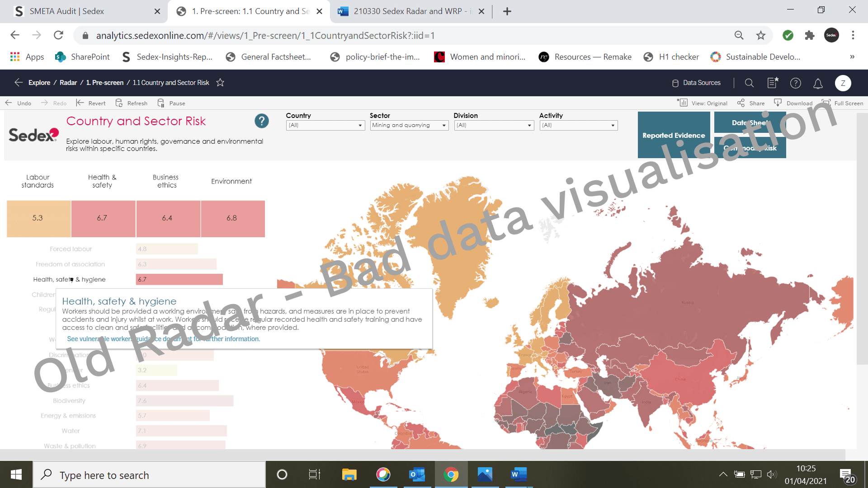Click the blue help question mark icon
Viewport: 868px width, 488px height.
261,121
